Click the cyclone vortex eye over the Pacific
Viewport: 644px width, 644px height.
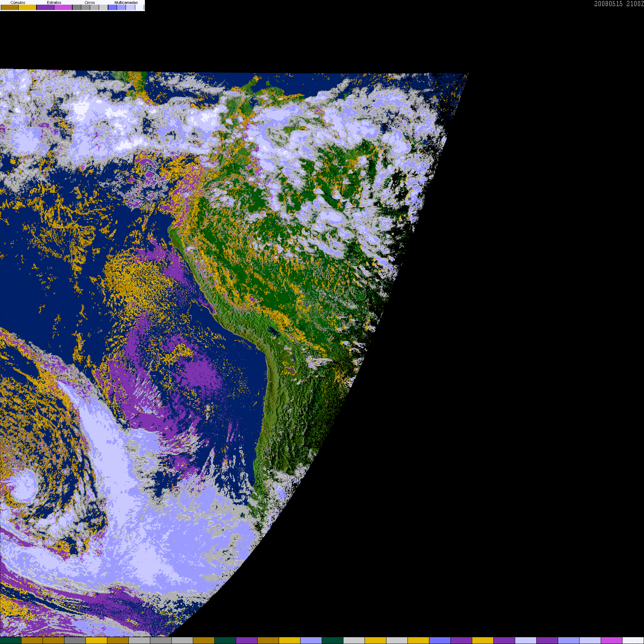24,486
